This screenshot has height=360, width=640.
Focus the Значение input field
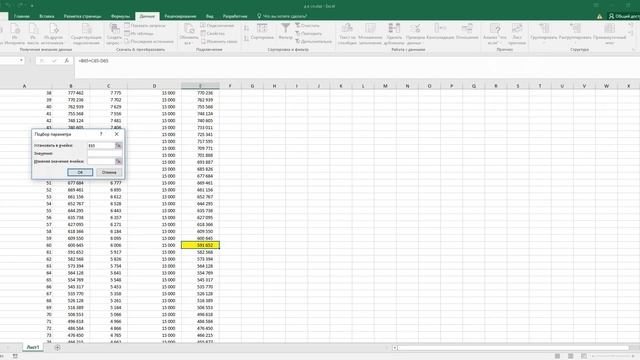pyautogui.click(x=104, y=153)
